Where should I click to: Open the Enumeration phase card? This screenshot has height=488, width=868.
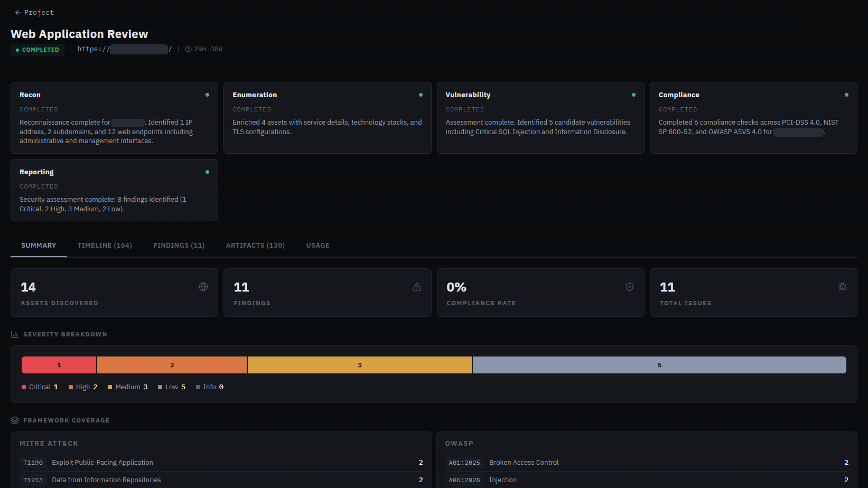(x=328, y=118)
